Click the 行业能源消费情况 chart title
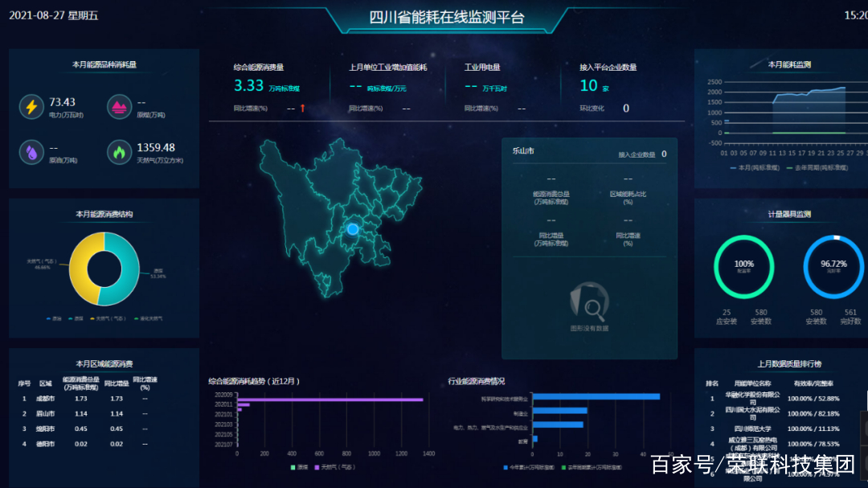Image resolution: width=868 pixels, height=488 pixels. click(476, 381)
